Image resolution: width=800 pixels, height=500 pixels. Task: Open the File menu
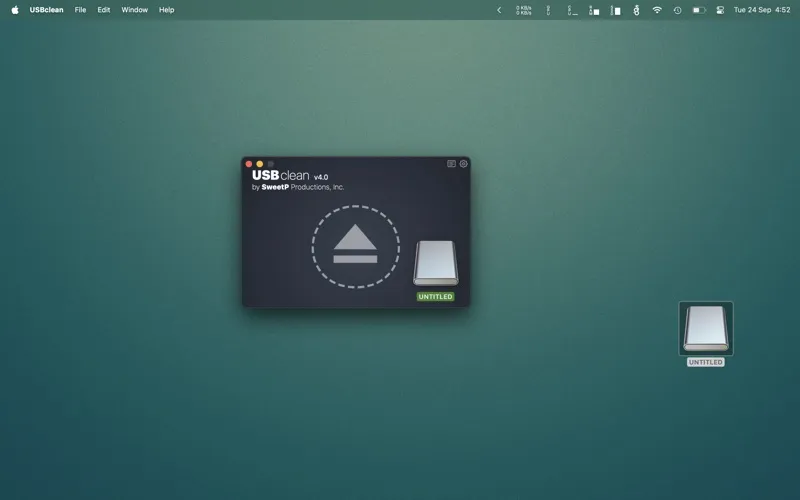(x=80, y=10)
